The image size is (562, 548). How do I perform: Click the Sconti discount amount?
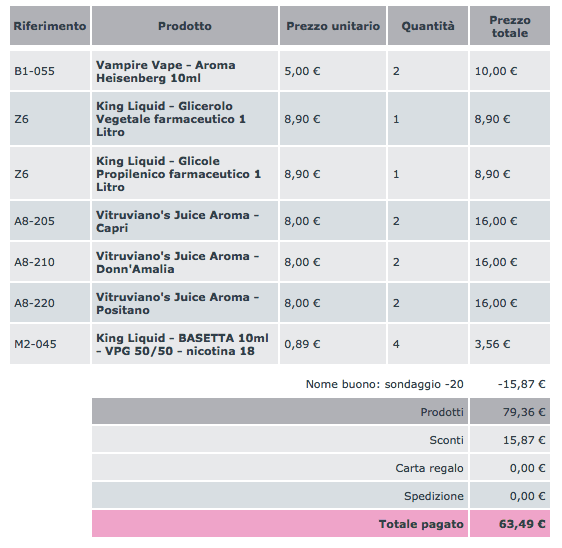coord(524,440)
